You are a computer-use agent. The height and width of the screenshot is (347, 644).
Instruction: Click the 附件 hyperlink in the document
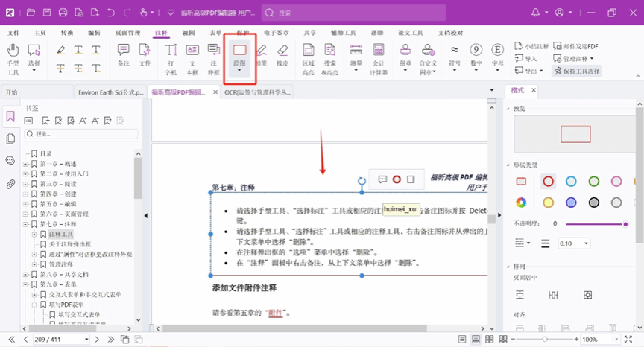click(275, 313)
